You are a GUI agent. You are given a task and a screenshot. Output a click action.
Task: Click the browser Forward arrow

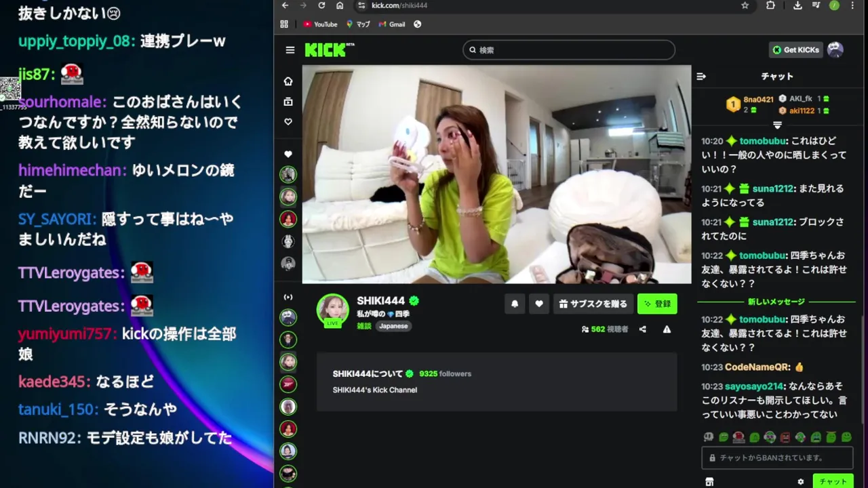tap(303, 5)
